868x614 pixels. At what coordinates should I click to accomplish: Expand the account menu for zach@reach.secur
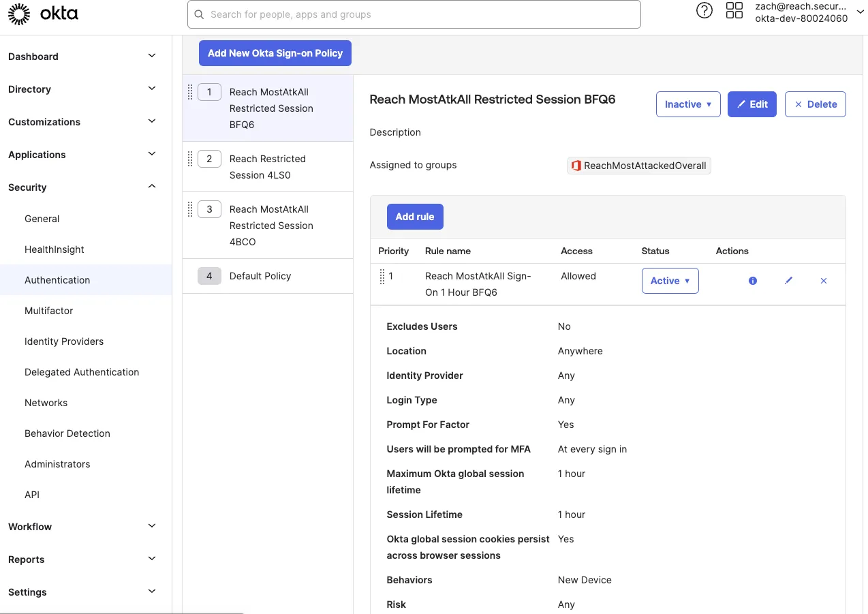(860, 11)
